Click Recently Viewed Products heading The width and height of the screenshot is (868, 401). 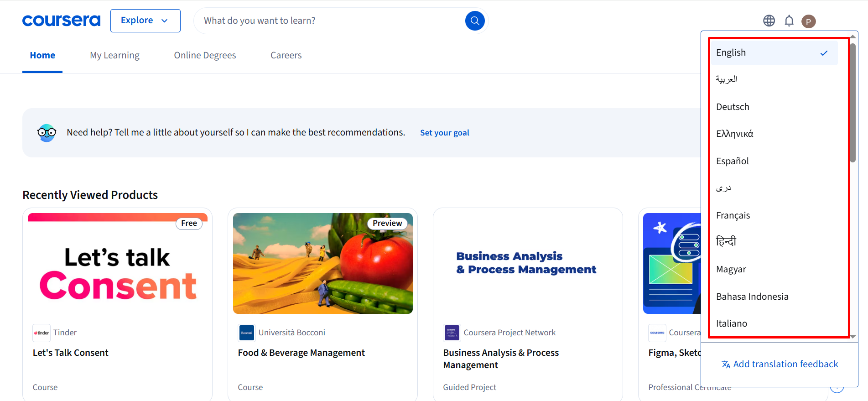(x=90, y=195)
